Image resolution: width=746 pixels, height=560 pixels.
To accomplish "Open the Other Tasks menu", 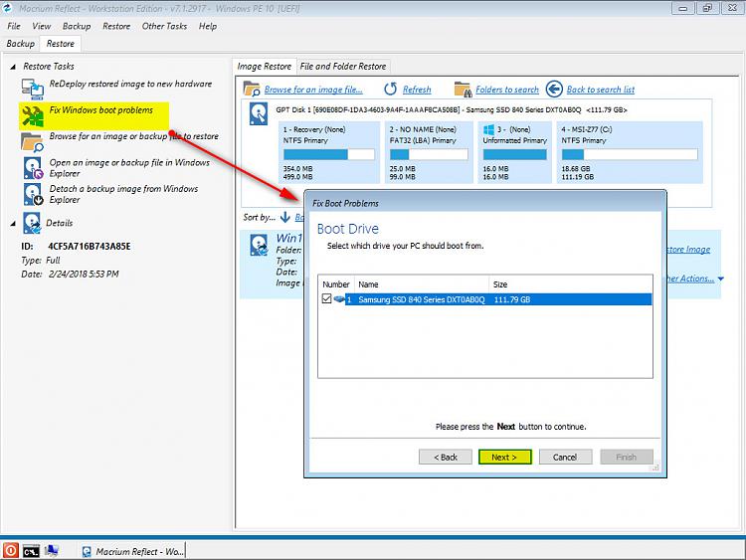I will pyautogui.click(x=164, y=26).
